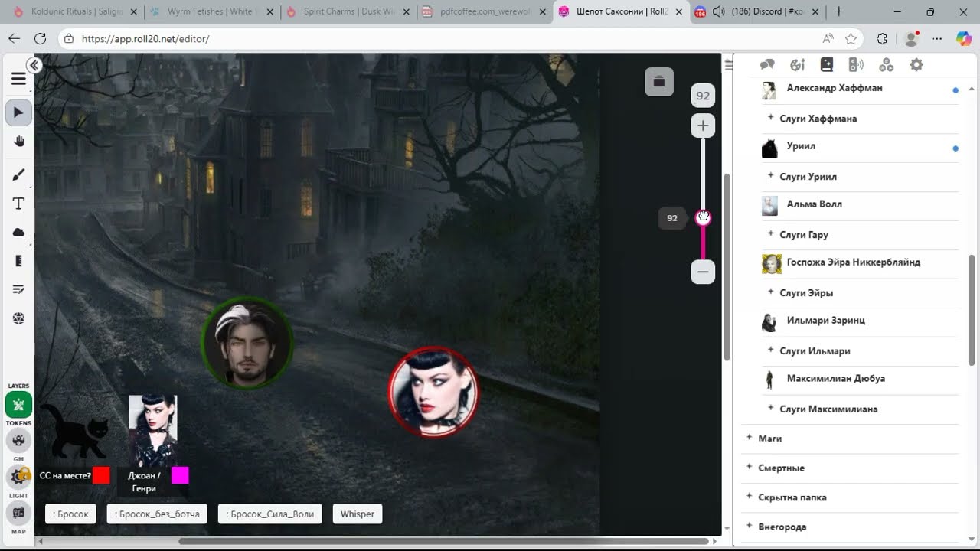
Task: Pick the Text tool
Action: pos(18,204)
